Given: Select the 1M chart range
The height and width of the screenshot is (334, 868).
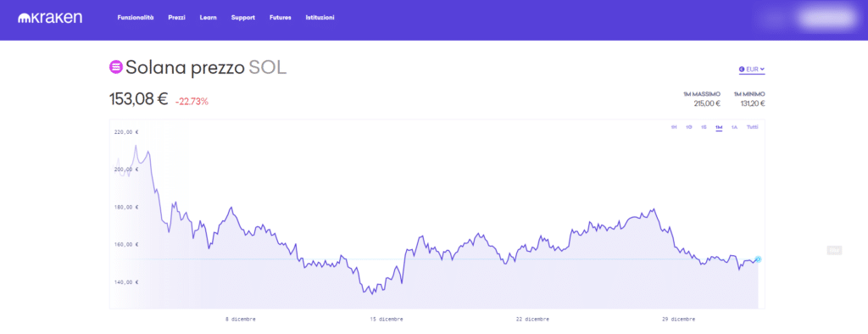Looking at the screenshot, I should [719, 127].
